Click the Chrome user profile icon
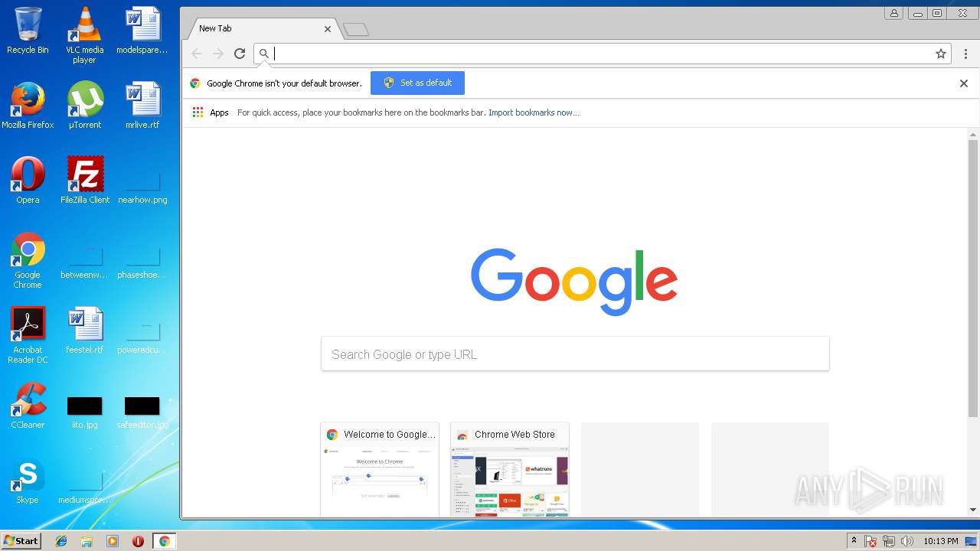This screenshot has height=551, width=980. coord(893,13)
